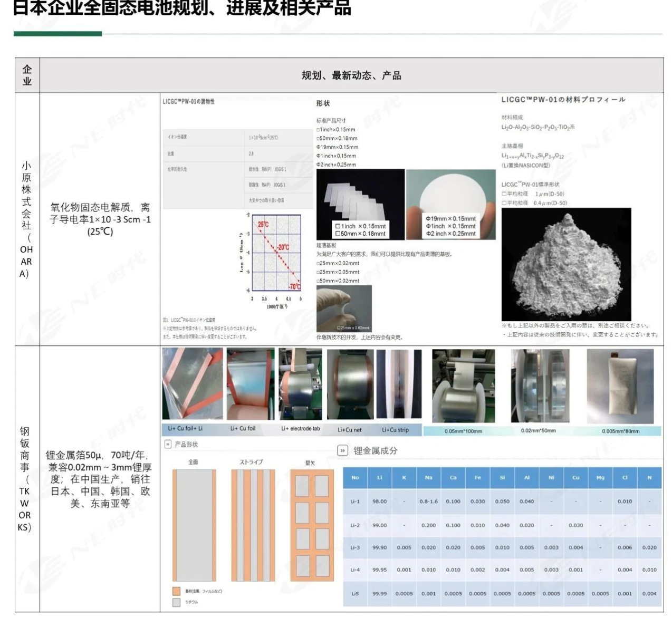Click the 'Na' column header

tap(428, 478)
